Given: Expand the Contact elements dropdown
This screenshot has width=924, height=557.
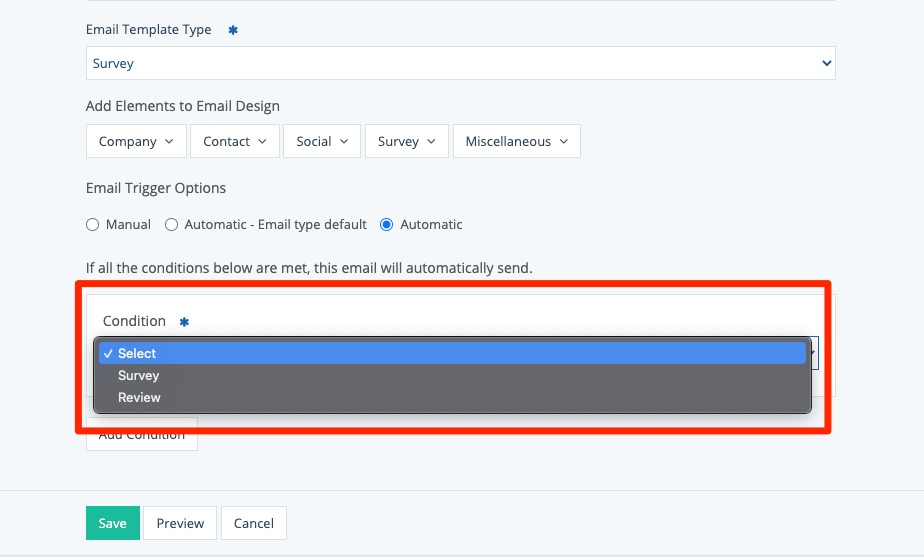Looking at the screenshot, I should pos(234,141).
